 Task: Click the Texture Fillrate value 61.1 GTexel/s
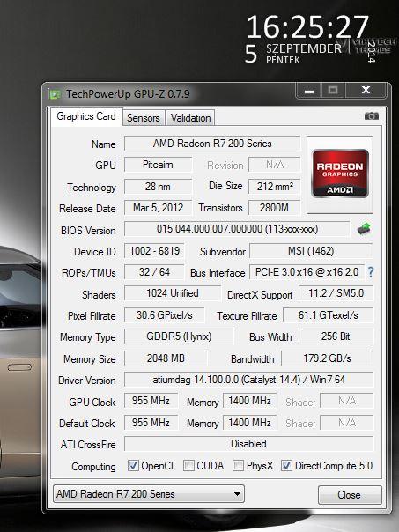(x=328, y=315)
